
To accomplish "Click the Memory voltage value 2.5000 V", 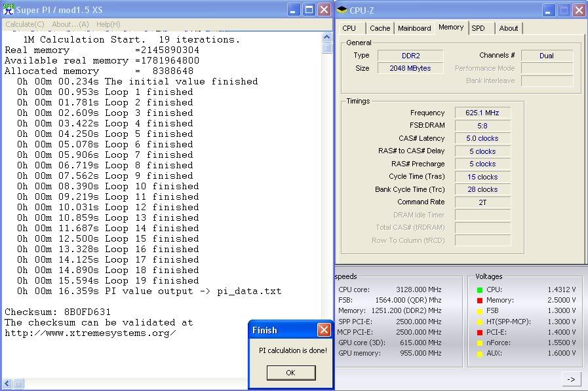I will pyautogui.click(x=562, y=300).
